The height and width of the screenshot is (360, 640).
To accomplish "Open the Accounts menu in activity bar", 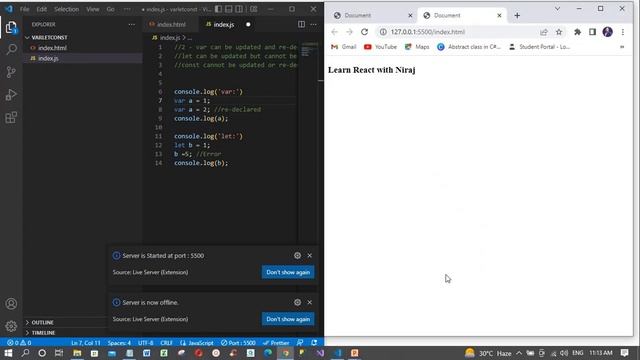I will click(x=11, y=304).
